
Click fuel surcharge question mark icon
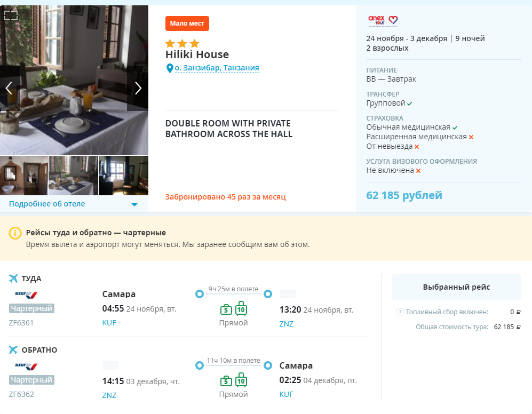point(400,312)
